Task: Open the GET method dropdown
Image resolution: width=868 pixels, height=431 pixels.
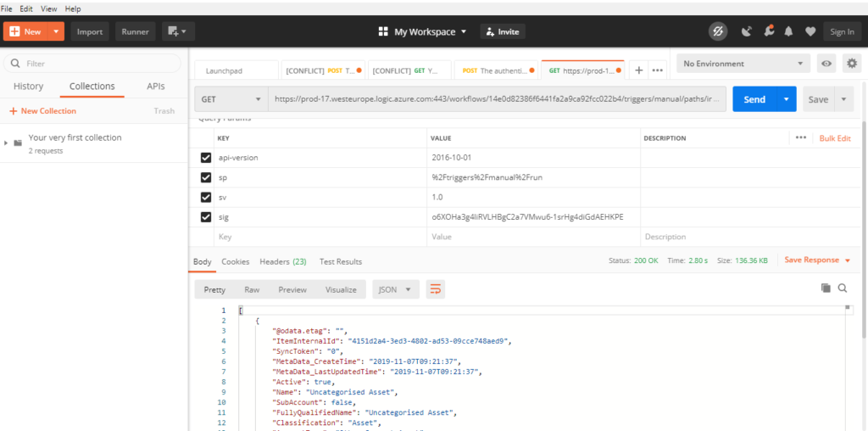Action: point(231,99)
